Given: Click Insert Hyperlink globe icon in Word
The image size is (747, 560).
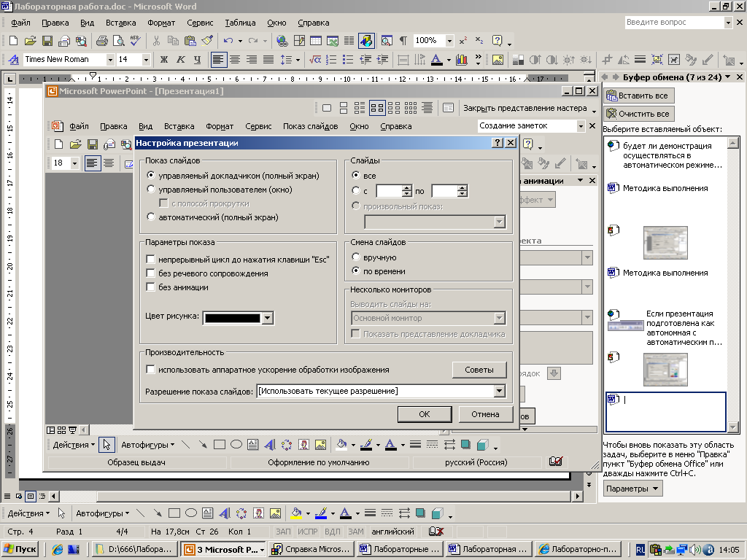Looking at the screenshot, I should (x=282, y=41).
